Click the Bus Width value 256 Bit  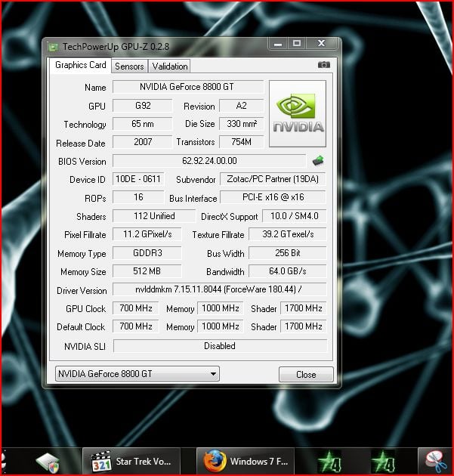[x=288, y=253]
